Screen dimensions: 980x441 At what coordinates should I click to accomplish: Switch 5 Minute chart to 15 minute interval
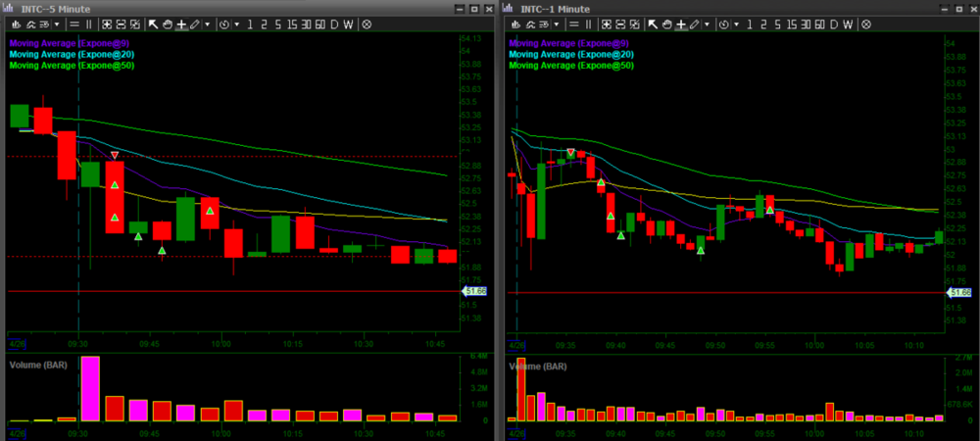click(x=293, y=24)
